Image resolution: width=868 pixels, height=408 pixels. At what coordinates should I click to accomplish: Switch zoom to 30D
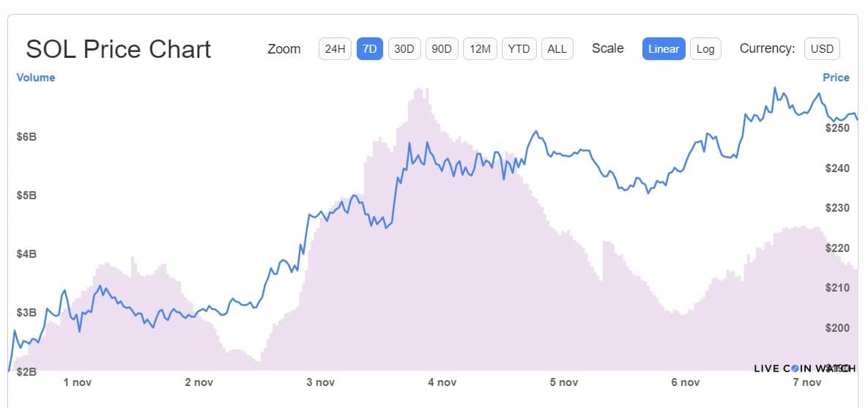(x=404, y=49)
